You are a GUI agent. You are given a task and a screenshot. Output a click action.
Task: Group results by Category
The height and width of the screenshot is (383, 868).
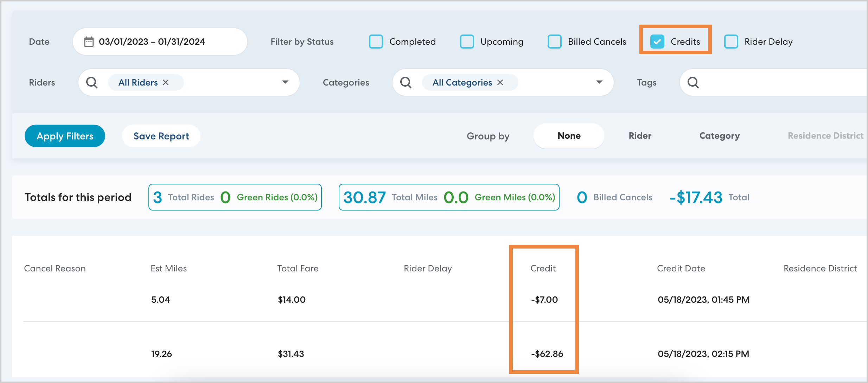coord(719,136)
